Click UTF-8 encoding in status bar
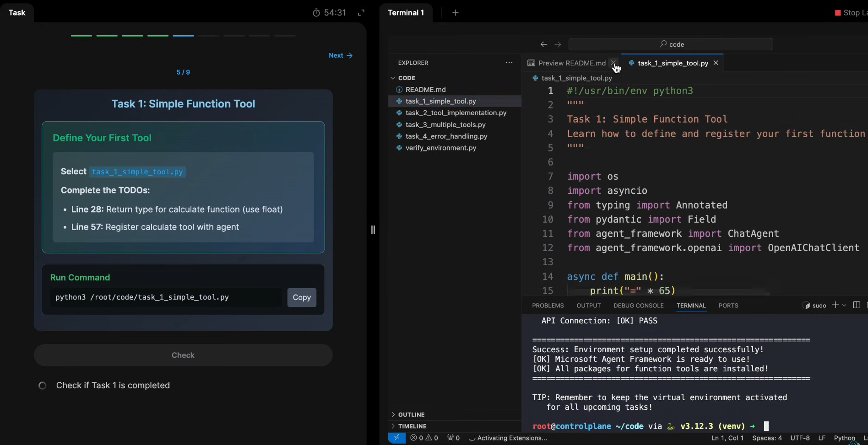This screenshot has height=445, width=868. 800,438
